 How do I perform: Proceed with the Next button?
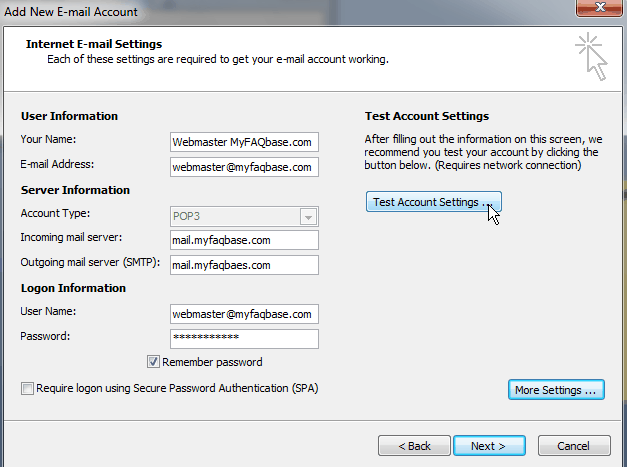(x=489, y=445)
